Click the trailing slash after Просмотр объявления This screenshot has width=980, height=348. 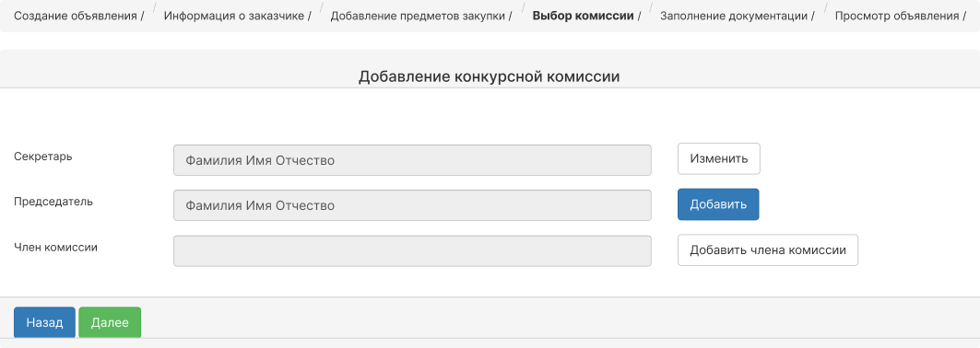tap(964, 17)
